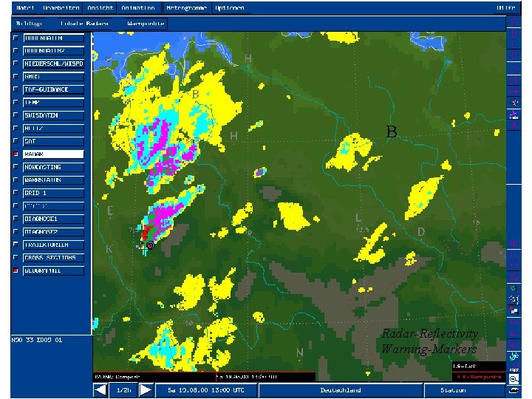Click the red timeline marker in the status bar
This screenshot has width=532, height=399.
click(x=216, y=377)
